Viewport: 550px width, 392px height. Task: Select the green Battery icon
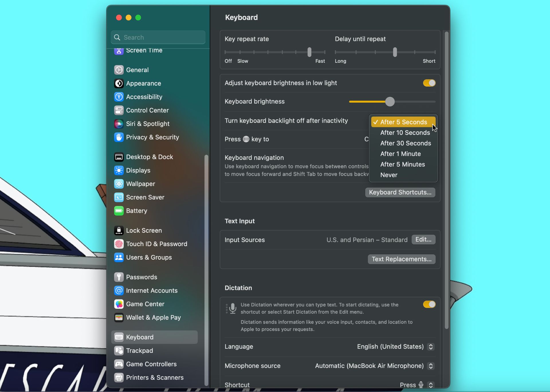coord(119,211)
